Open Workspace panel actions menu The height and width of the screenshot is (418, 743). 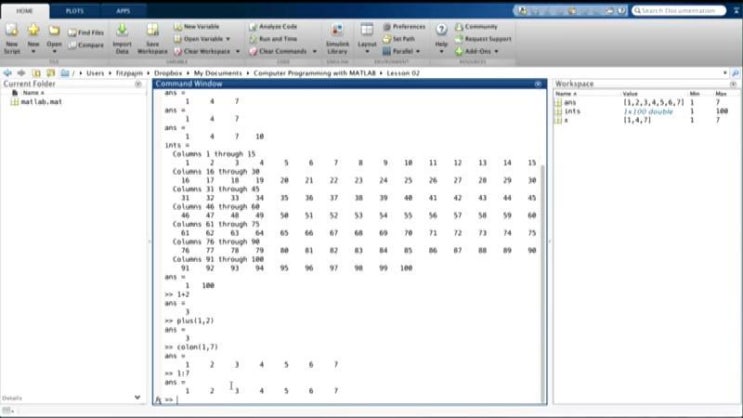coord(734,84)
